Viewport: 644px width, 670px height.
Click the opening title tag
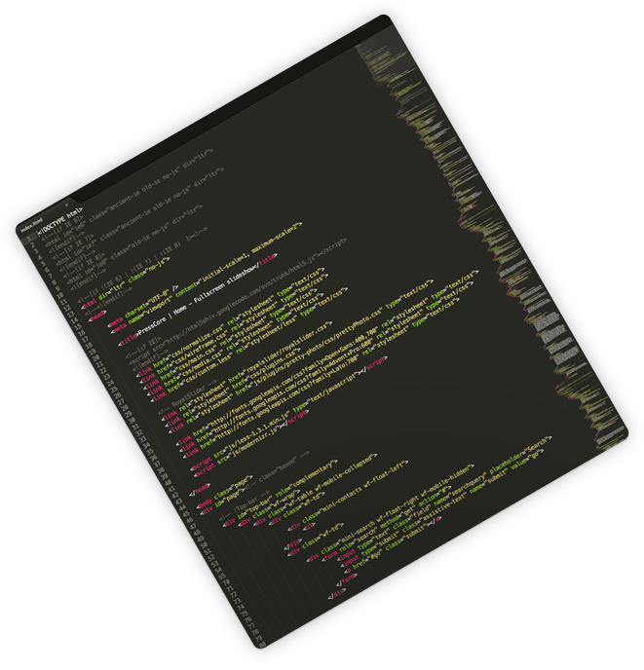[127, 338]
